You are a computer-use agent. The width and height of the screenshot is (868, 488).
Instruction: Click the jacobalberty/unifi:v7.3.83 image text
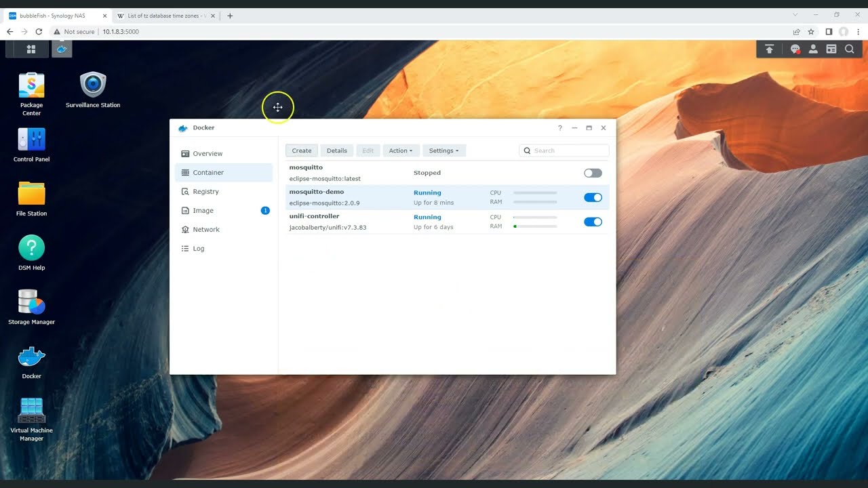328,228
